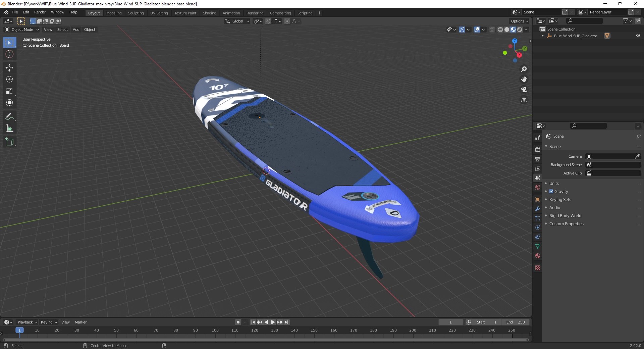Open the Tool properties tab
This screenshot has width=644, height=349.
click(x=538, y=138)
